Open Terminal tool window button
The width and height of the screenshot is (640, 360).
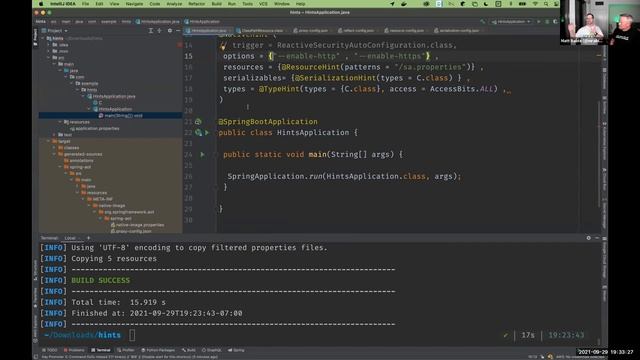[101, 350]
